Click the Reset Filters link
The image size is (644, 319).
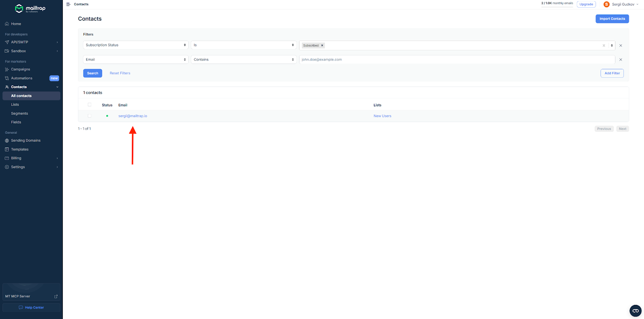(120, 73)
